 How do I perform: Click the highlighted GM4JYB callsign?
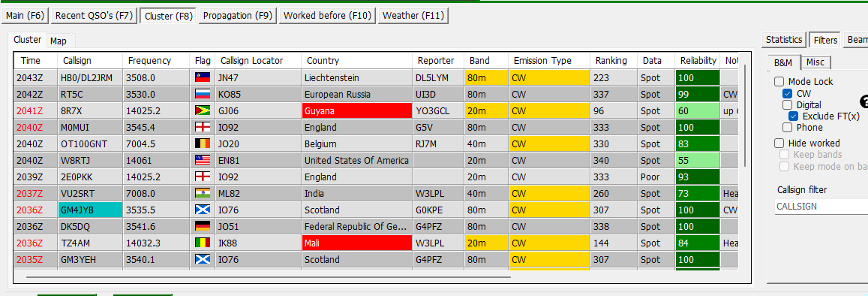(x=90, y=210)
